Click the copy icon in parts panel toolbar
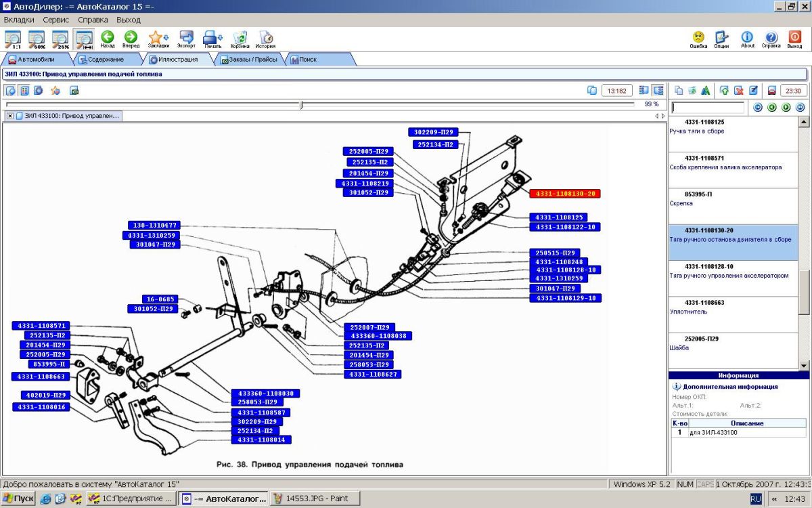The width and height of the screenshot is (812, 508). click(679, 90)
